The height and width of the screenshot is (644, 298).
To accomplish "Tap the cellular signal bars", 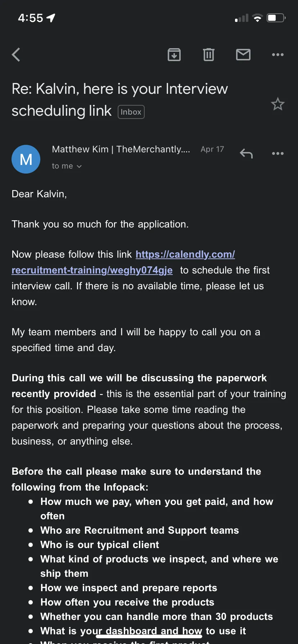I will [242, 18].
